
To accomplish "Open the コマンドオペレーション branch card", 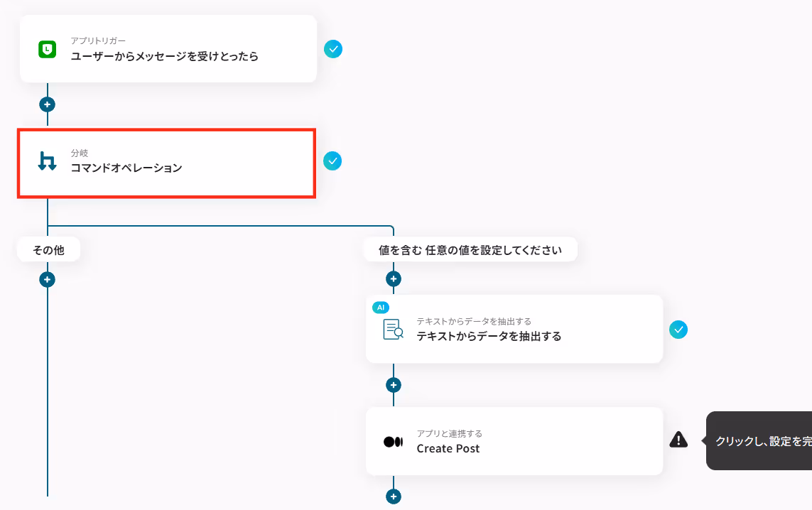I will point(167,163).
